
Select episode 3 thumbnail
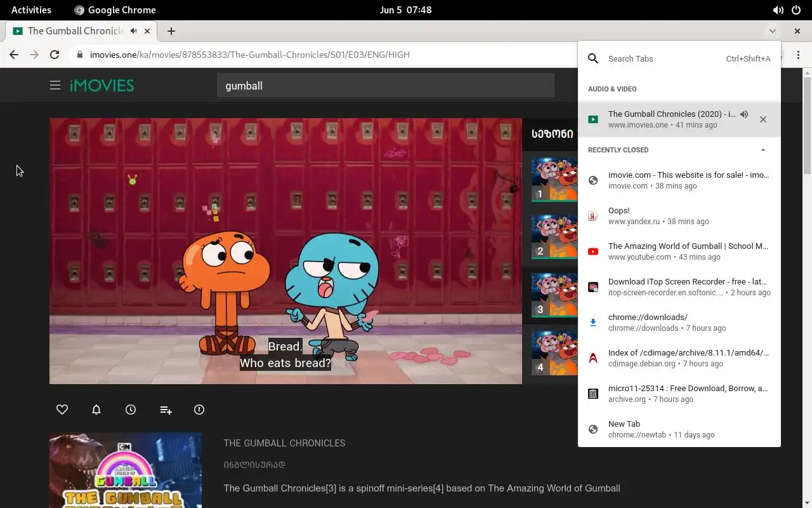pos(554,295)
